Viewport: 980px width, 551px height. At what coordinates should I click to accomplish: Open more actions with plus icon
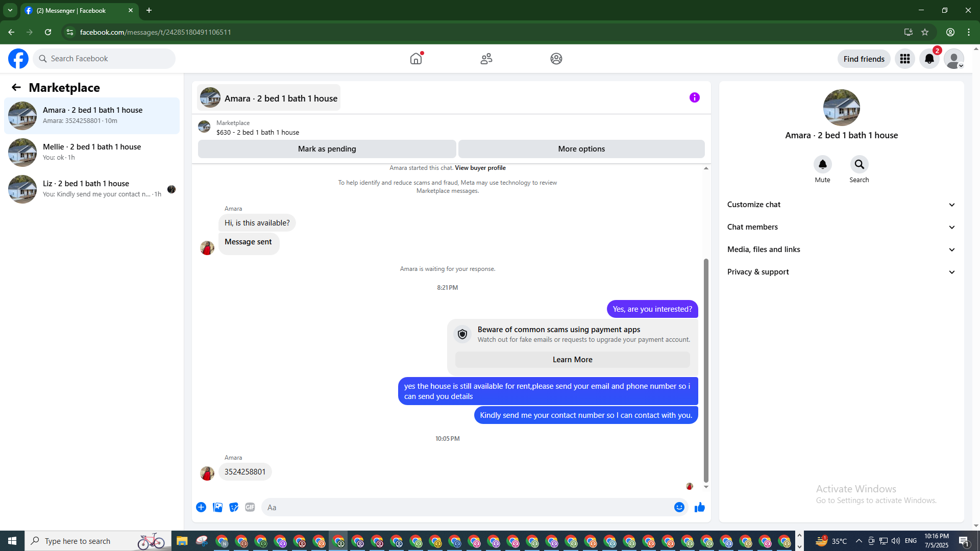point(201,507)
